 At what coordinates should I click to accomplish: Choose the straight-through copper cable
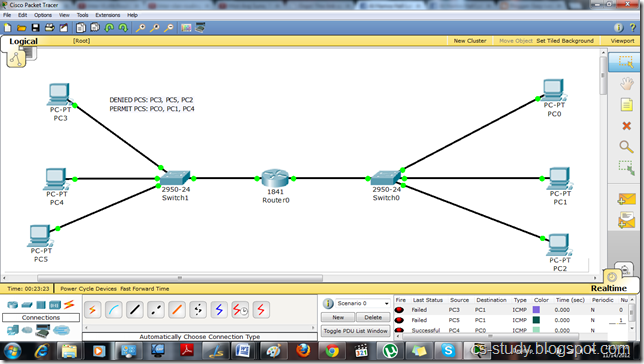[135, 310]
